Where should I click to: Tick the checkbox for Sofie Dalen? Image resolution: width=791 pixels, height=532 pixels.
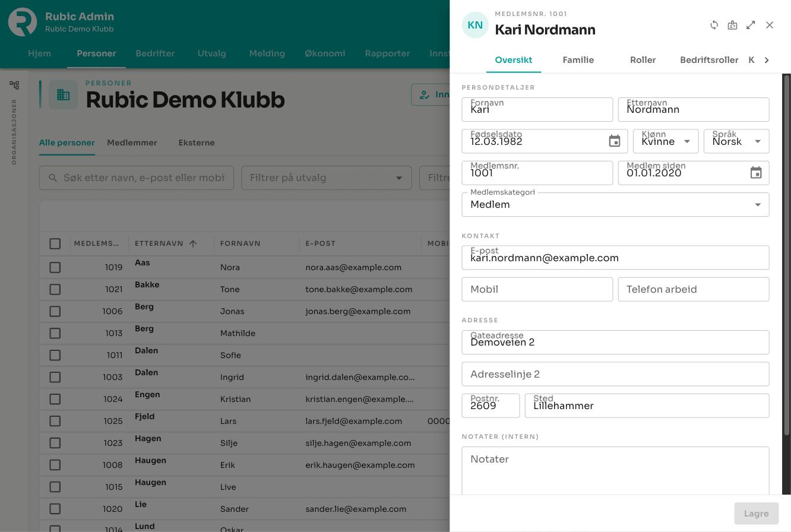[55, 355]
